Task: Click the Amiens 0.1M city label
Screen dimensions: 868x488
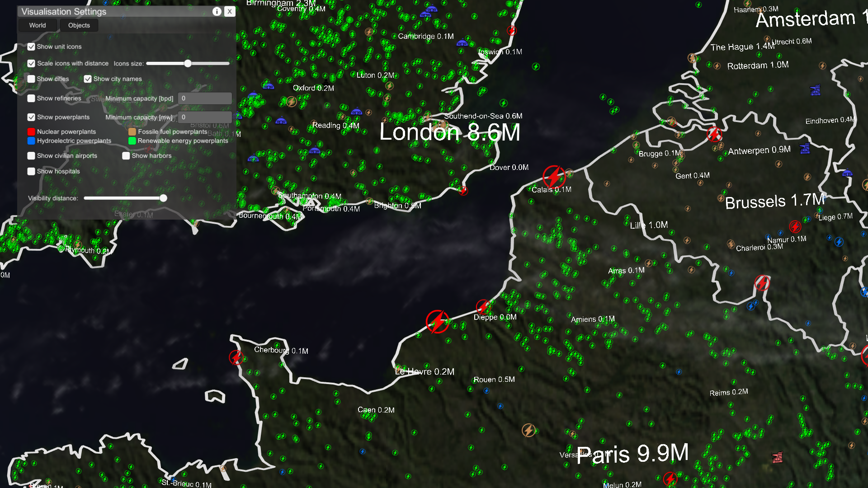Action: click(x=593, y=319)
